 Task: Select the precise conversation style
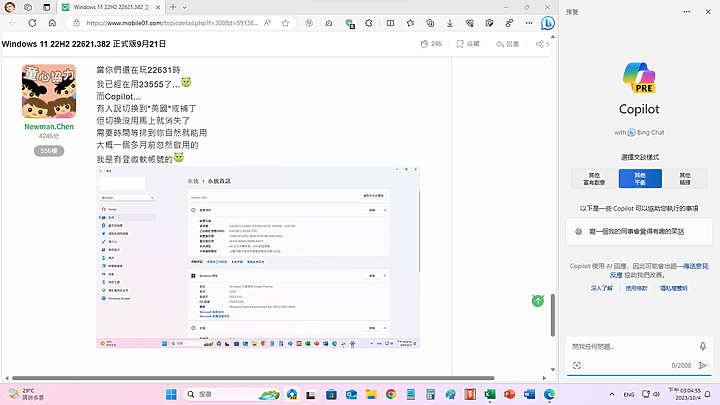685,179
